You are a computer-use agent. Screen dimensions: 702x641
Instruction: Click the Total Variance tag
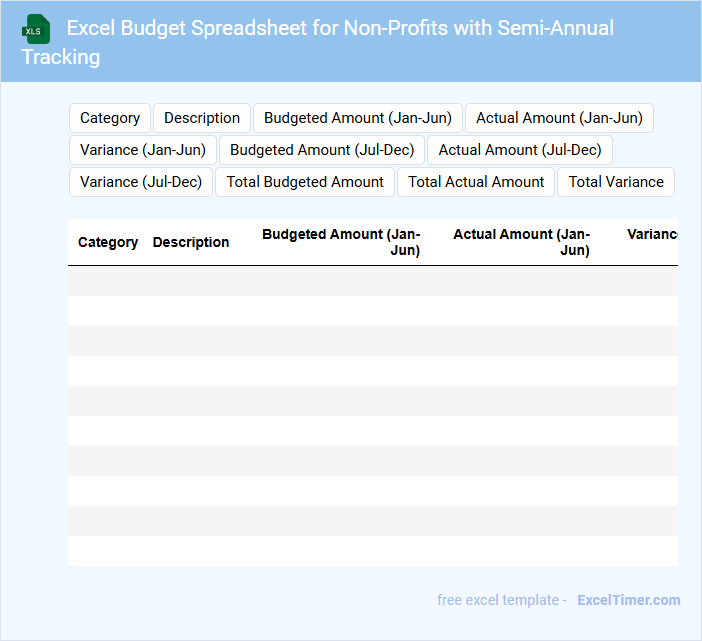pos(616,182)
